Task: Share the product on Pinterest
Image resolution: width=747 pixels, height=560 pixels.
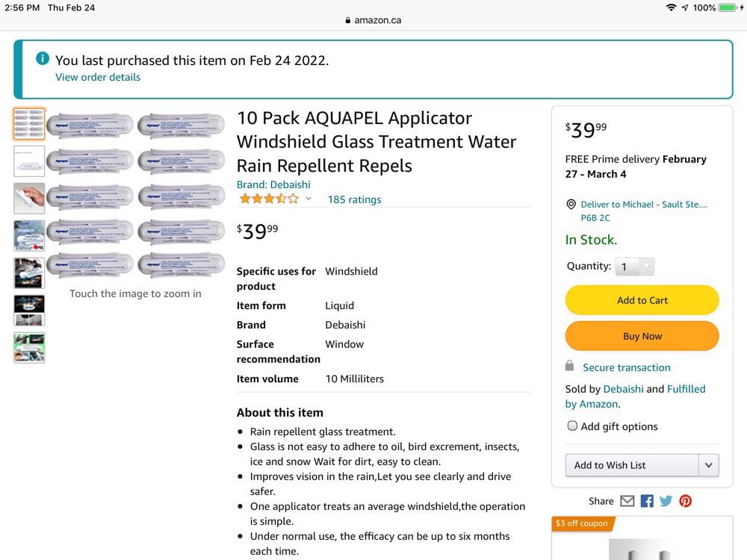Action: coord(685,501)
